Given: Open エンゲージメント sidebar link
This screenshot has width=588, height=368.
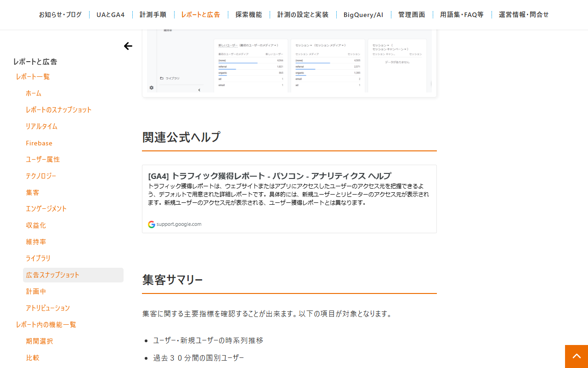Looking at the screenshot, I should (x=46, y=209).
